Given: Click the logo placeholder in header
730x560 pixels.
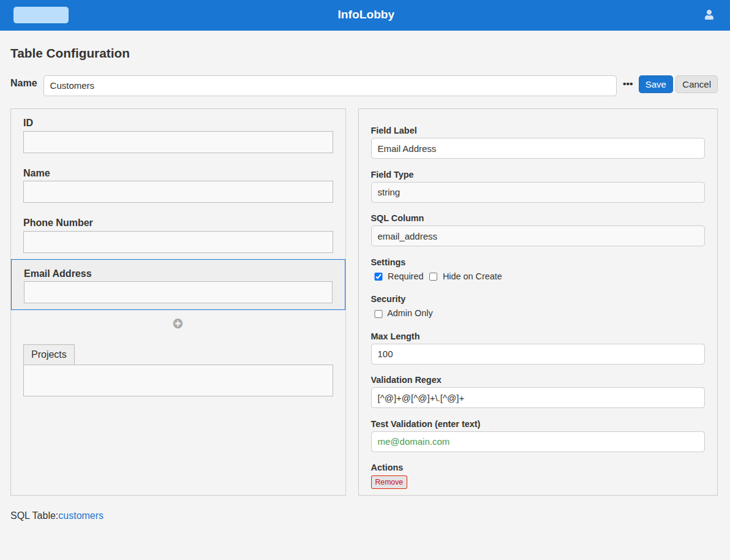Looking at the screenshot, I should coord(41,15).
